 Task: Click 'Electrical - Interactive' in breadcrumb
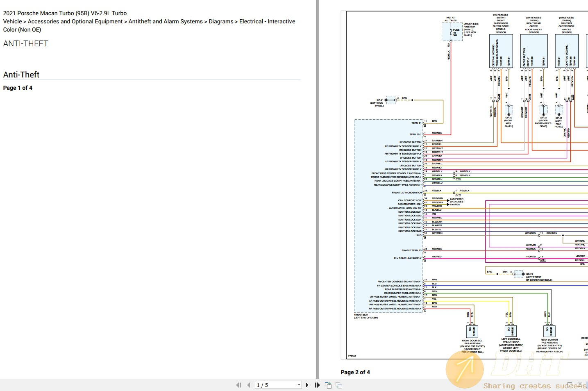[267, 21]
